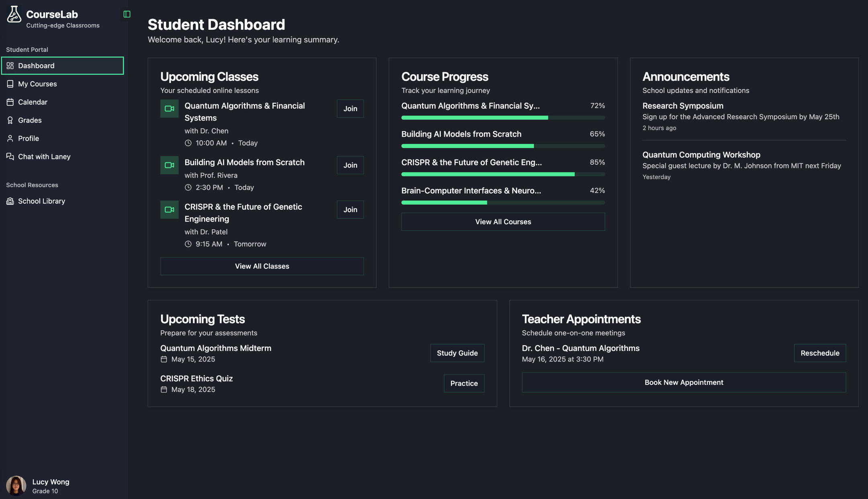The height and width of the screenshot is (499, 868).
Task: Click View All Classes button
Action: [x=262, y=266]
